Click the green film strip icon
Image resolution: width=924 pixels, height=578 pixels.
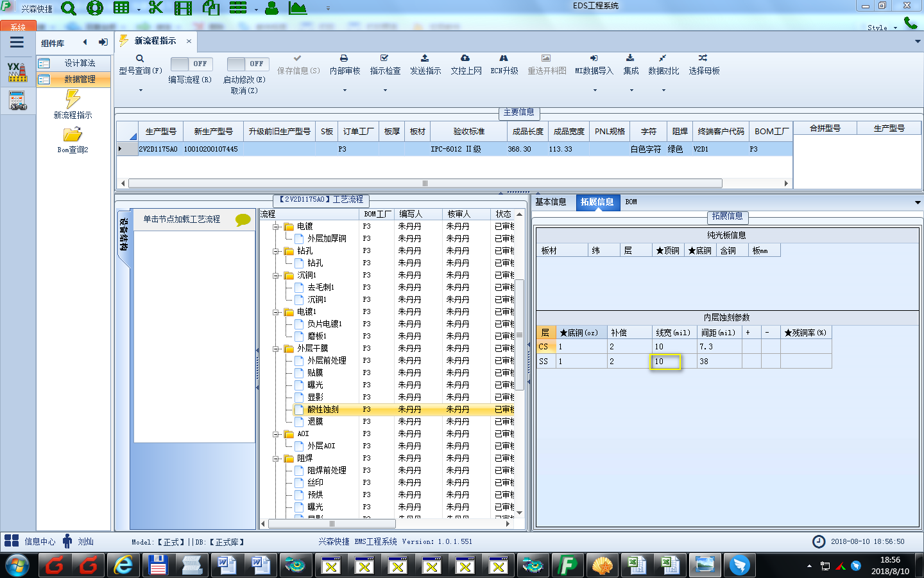[x=183, y=8]
